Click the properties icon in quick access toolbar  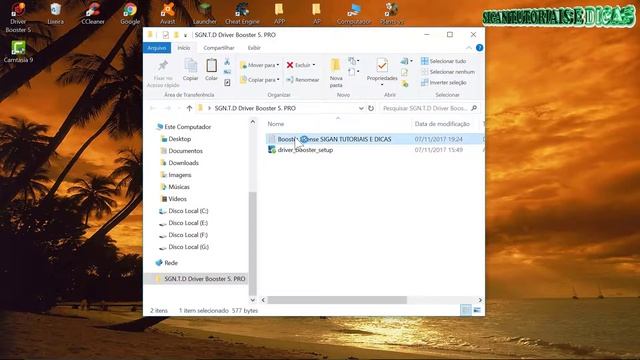(165, 35)
